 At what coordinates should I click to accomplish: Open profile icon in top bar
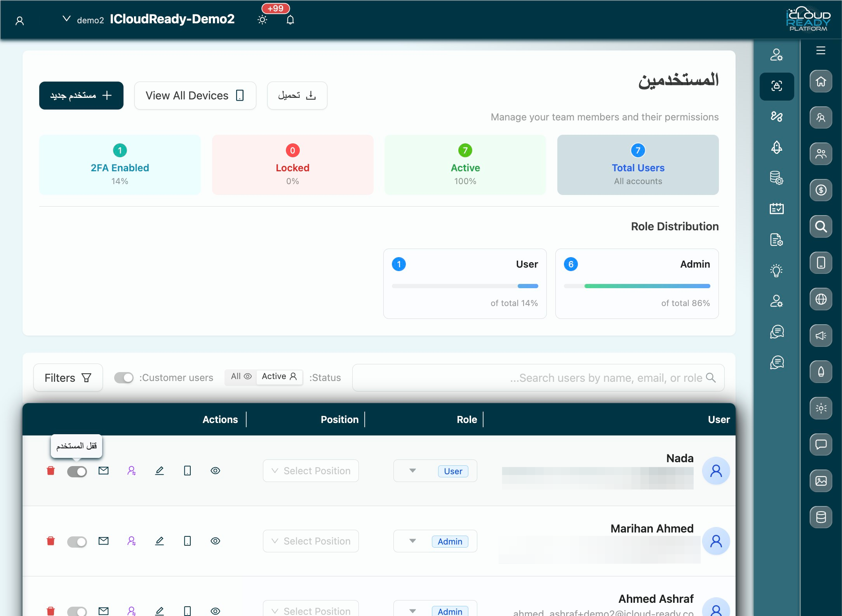tap(20, 21)
